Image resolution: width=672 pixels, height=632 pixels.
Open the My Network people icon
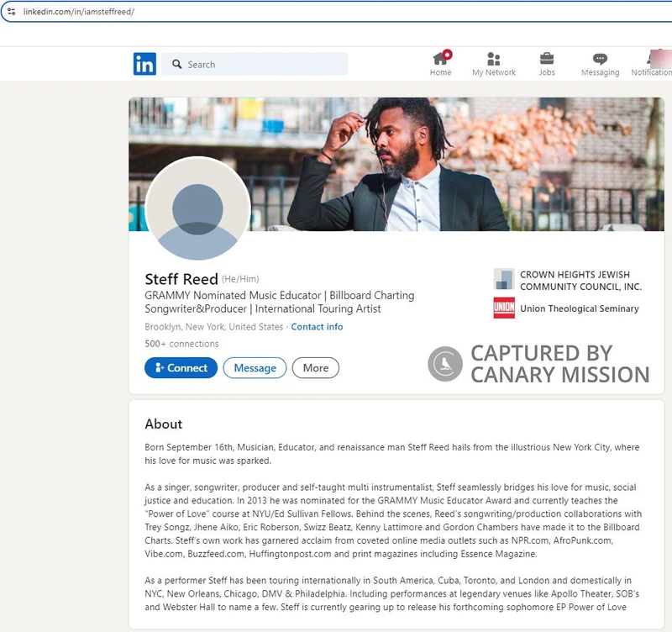point(494,58)
